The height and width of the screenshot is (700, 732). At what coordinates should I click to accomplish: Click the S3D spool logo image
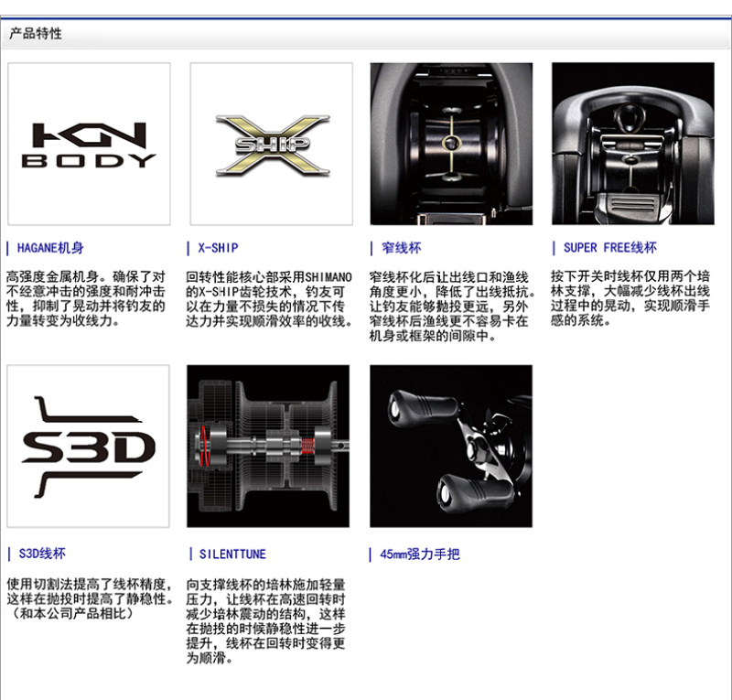pos(88,446)
